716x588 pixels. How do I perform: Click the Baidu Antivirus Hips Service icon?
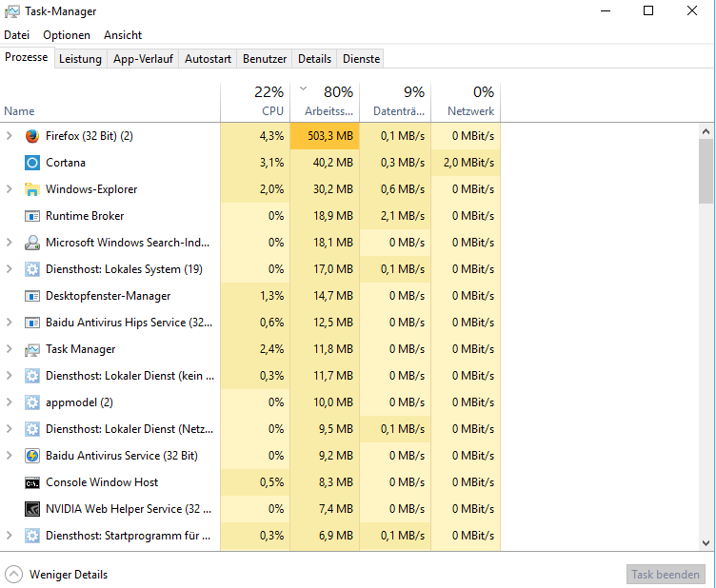coord(32,323)
